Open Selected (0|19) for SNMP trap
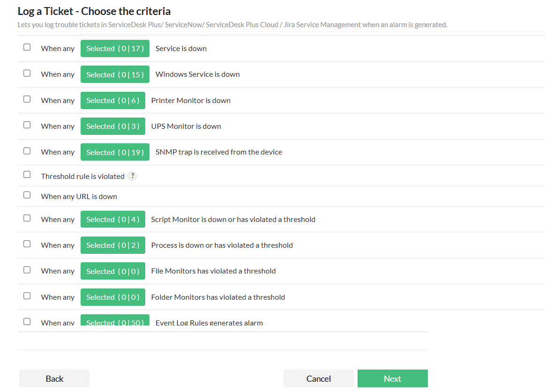This screenshot has height=392, width=545. [x=115, y=152]
